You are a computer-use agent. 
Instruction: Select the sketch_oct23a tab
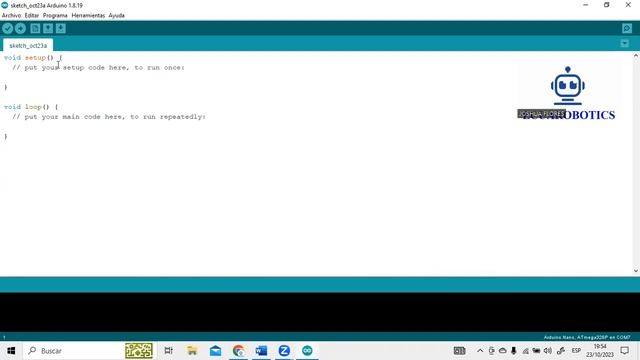tap(28, 45)
